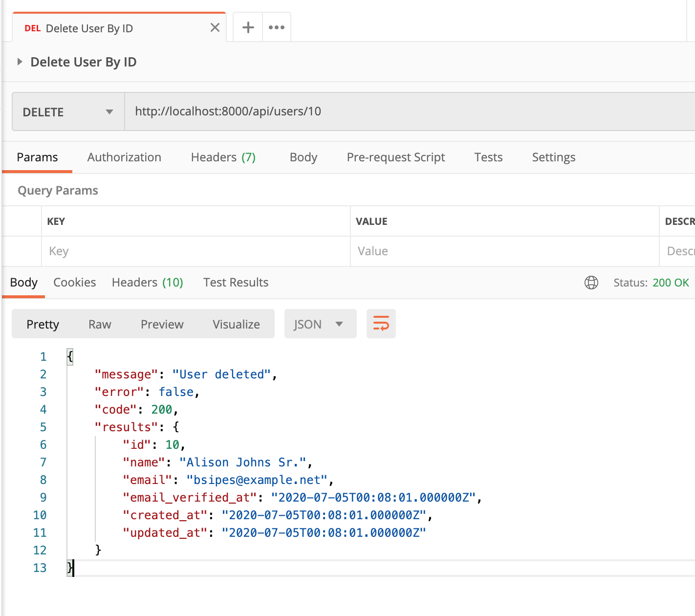Screen dimensions: 695x616
Task: Click the VALUE column header
Action: click(371, 221)
